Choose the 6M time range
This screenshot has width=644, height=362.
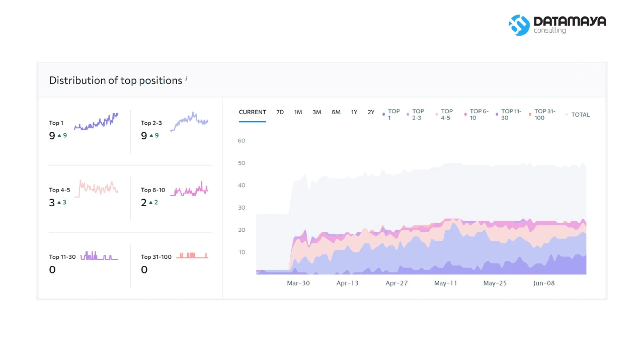pos(336,112)
